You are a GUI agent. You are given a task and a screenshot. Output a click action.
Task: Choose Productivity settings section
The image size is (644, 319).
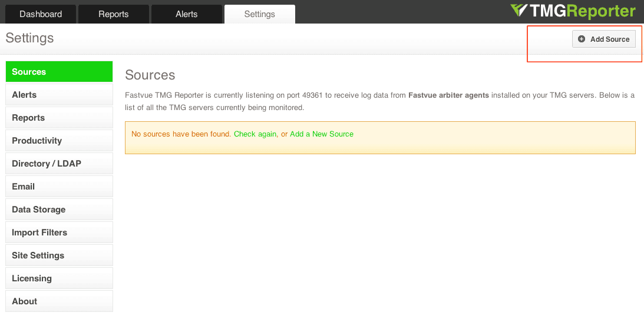pyautogui.click(x=59, y=141)
